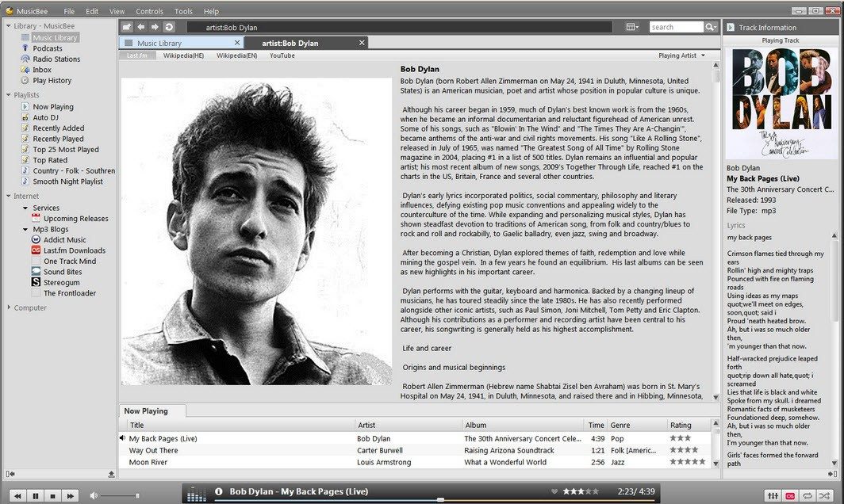
Task: Select the Way Out There track row
Action: pos(414,451)
